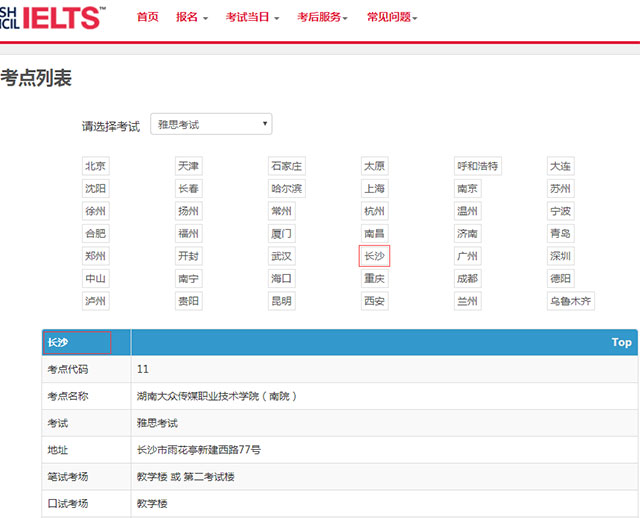Pick the 杭州 city button
The width and height of the screenshot is (640, 518).
click(x=374, y=211)
